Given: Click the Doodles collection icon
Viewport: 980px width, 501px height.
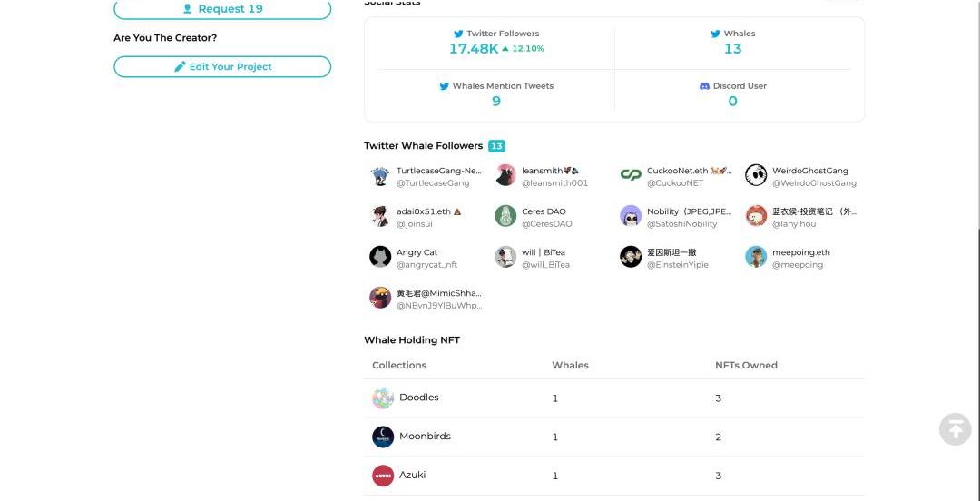Looking at the screenshot, I should tap(383, 398).
